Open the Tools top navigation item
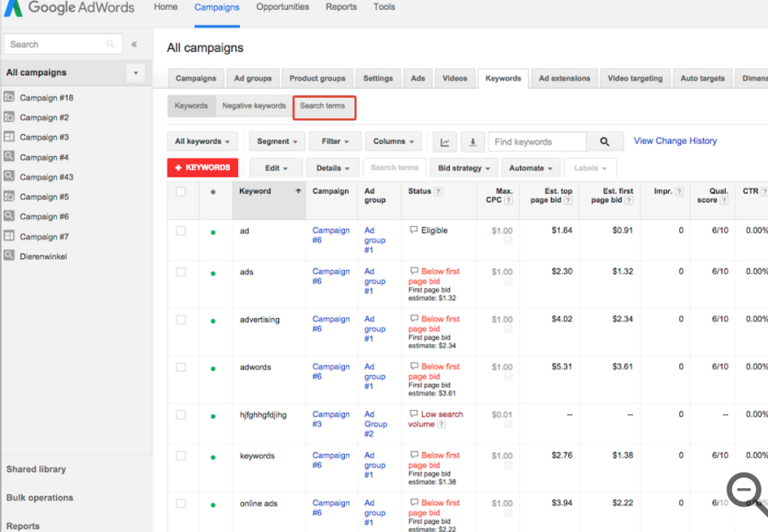 pyautogui.click(x=384, y=7)
